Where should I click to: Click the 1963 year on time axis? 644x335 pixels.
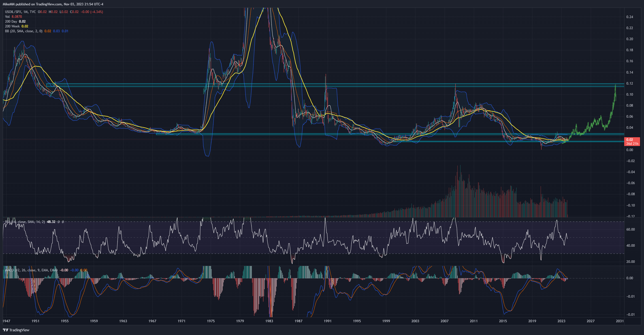point(123,321)
